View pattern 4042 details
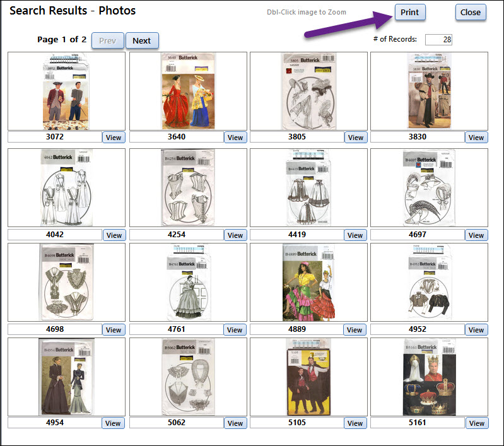Screen dimensions: 504x446 pyautogui.click(x=114, y=235)
